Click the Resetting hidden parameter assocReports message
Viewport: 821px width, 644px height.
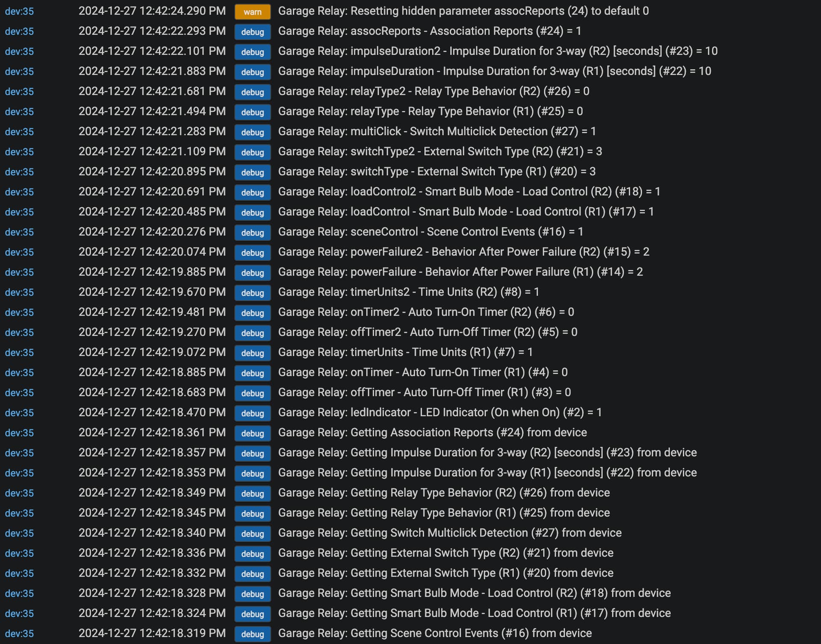tap(463, 11)
